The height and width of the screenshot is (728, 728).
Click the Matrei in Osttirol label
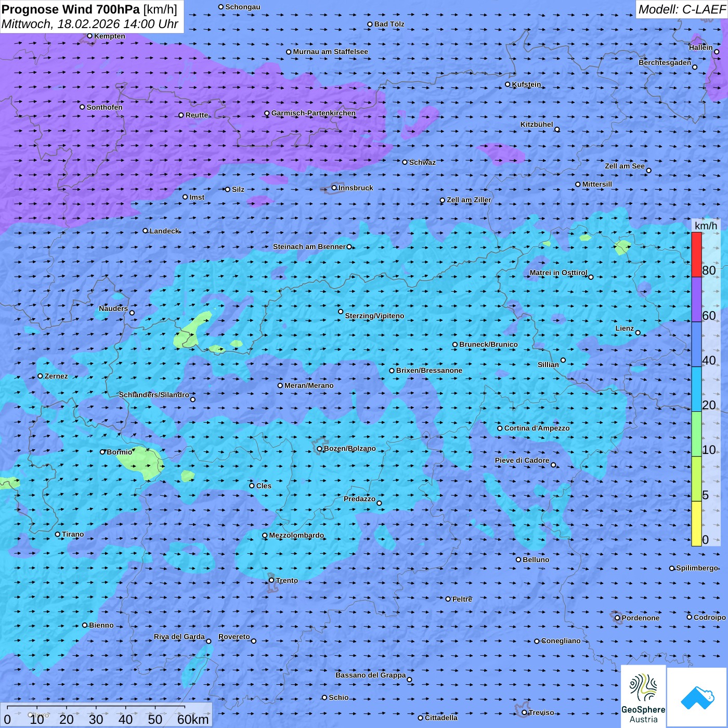[558, 272]
